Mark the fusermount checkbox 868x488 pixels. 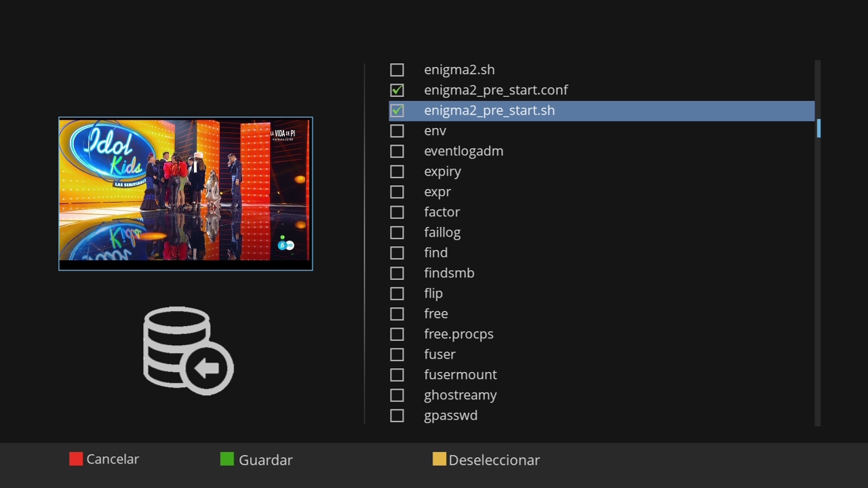point(397,375)
